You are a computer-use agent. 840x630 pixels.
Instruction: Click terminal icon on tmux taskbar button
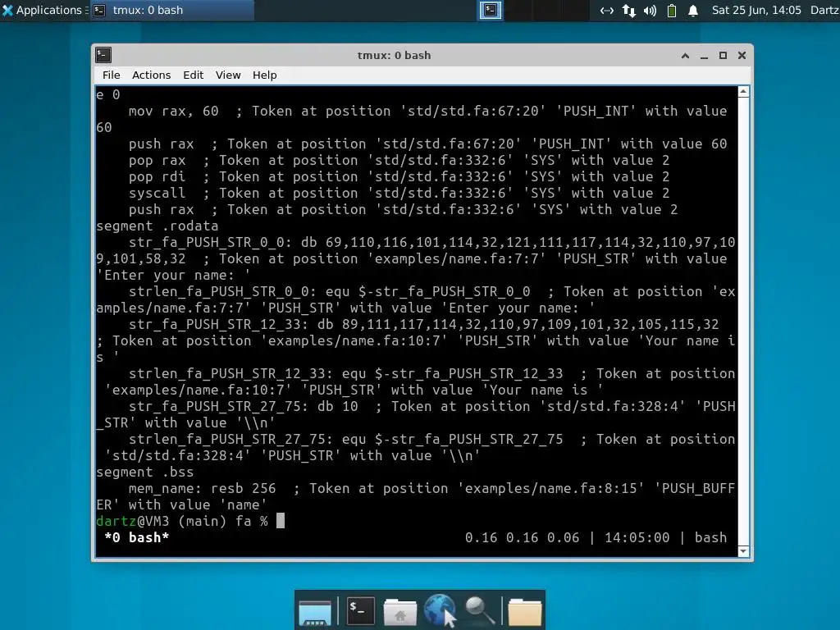[x=99, y=10]
